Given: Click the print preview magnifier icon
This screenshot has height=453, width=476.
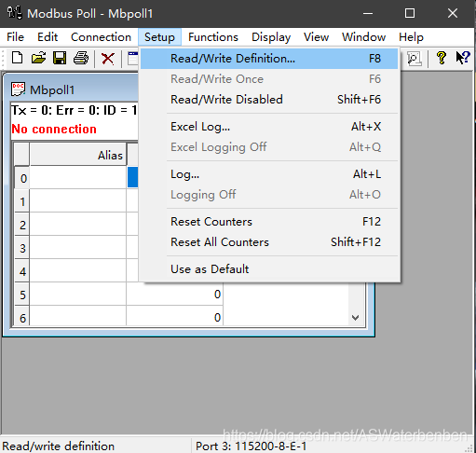Looking at the screenshot, I should 415,58.
